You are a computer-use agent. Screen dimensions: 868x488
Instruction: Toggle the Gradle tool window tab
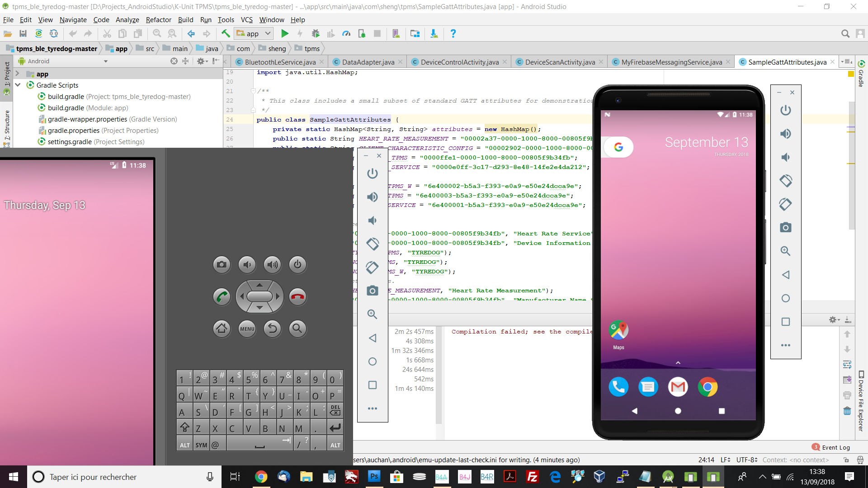(861, 75)
